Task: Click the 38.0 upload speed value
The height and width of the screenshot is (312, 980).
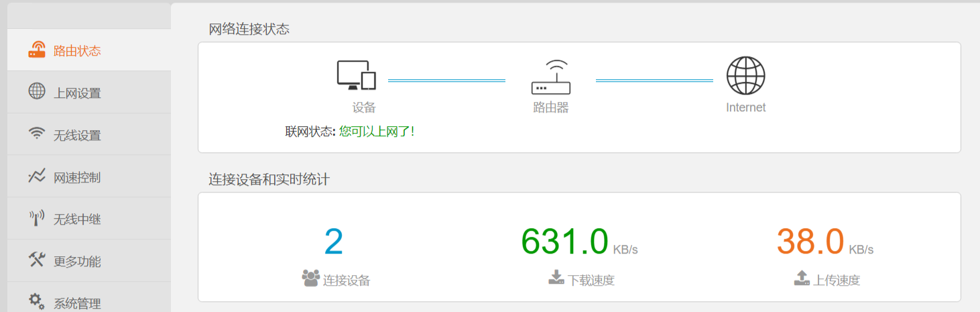Action: (x=810, y=242)
